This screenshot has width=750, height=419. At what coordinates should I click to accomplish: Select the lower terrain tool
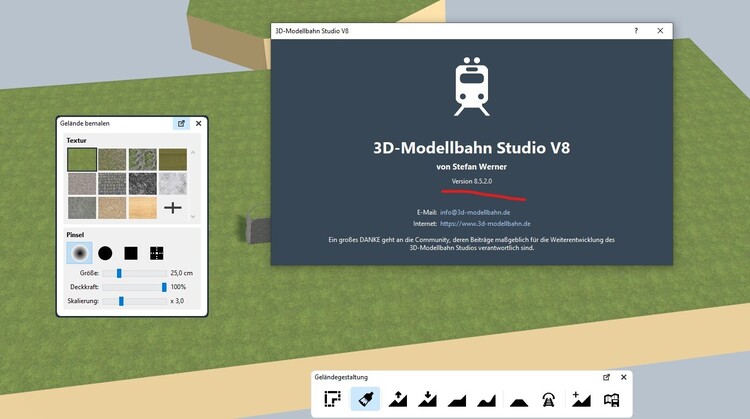(427, 399)
